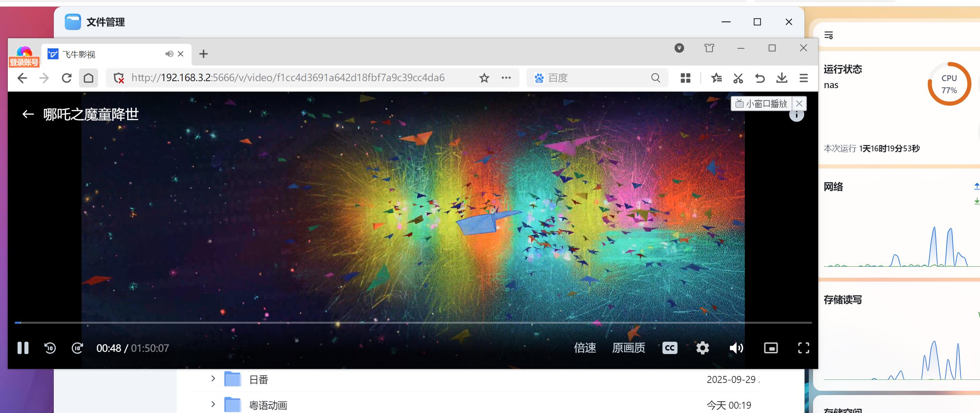980x413 pixels.
Task: Click the 网络 panel heading
Action: (833, 187)
